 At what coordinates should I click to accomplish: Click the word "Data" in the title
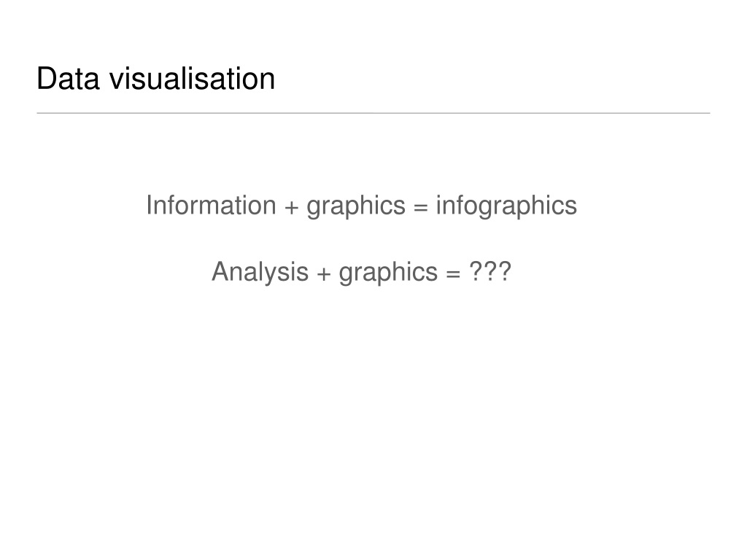point(68,79)
